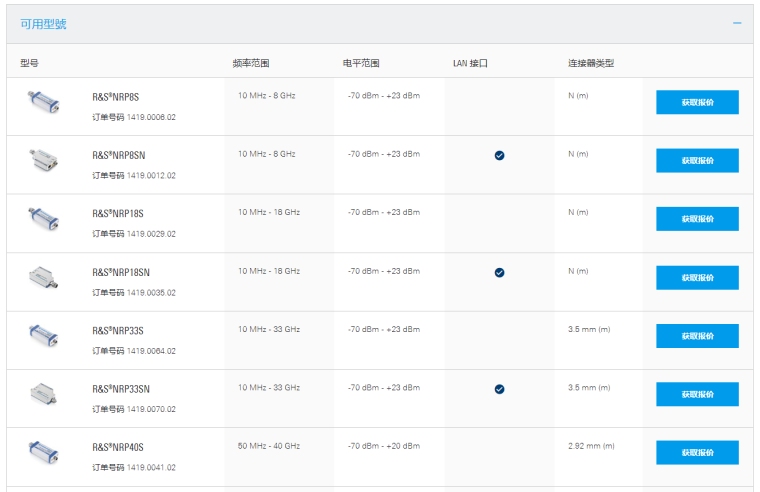
Task: Open the R&S NRP18S product image
Action: 43,217
